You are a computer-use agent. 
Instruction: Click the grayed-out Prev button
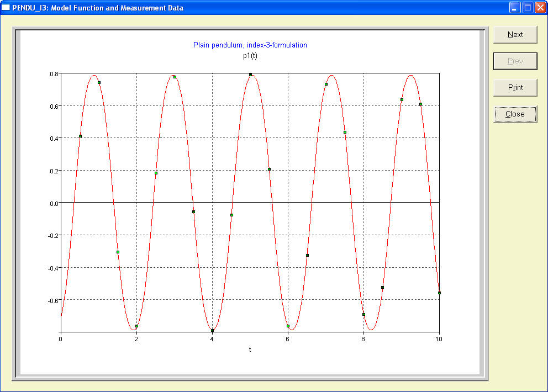pos(515,61)
